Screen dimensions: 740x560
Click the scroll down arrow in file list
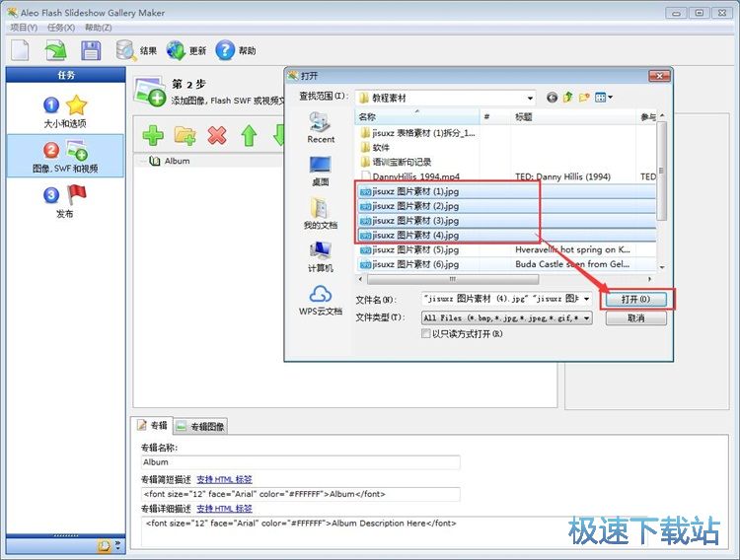tap(662, 266)
